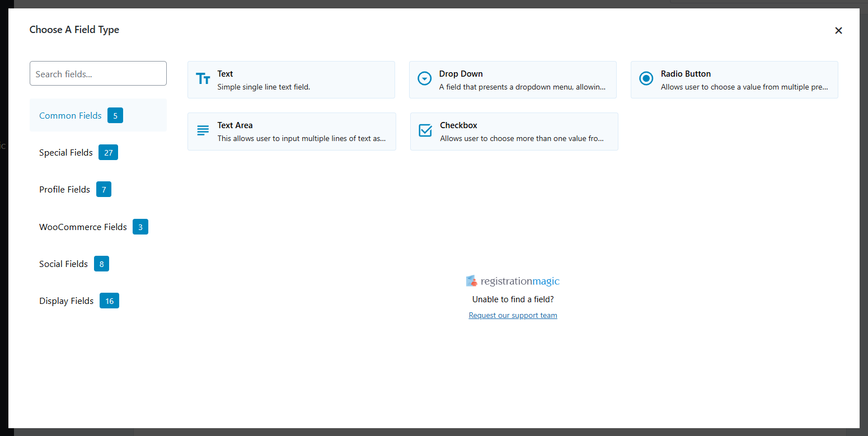The height and width of the screenshot is (436, 868).
Task: View the Display Fields category
Action: tap(98, 301)
